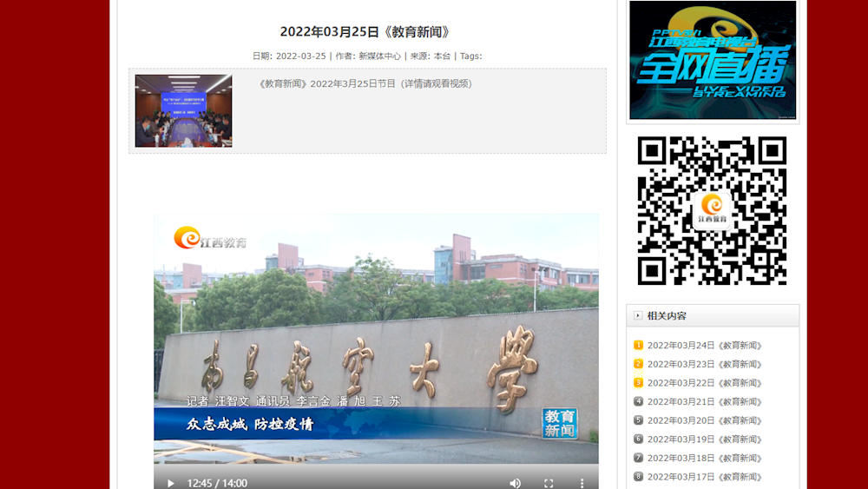Open the 2022年03月18日《教育新闻》 link
868x489 pixels.
point(705,458)
